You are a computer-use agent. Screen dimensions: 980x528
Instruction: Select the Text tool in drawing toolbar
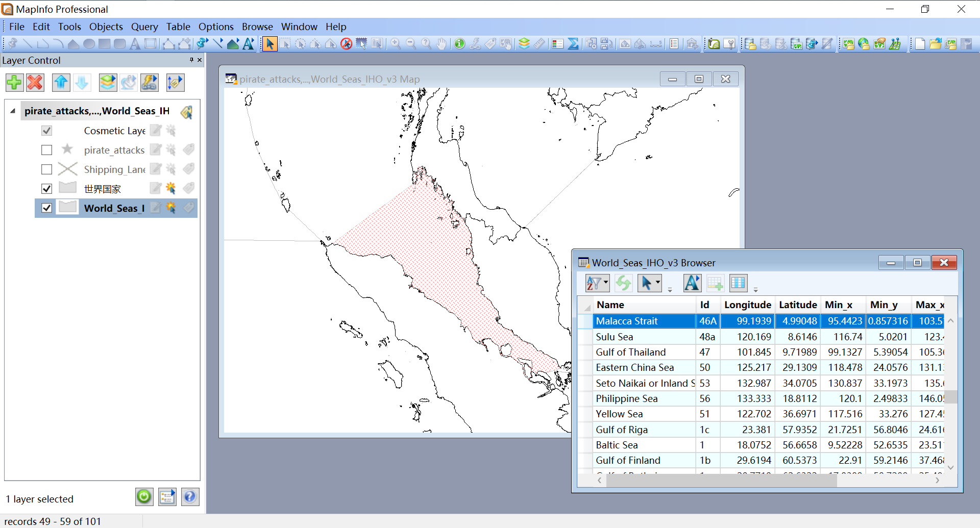[135, 44]
